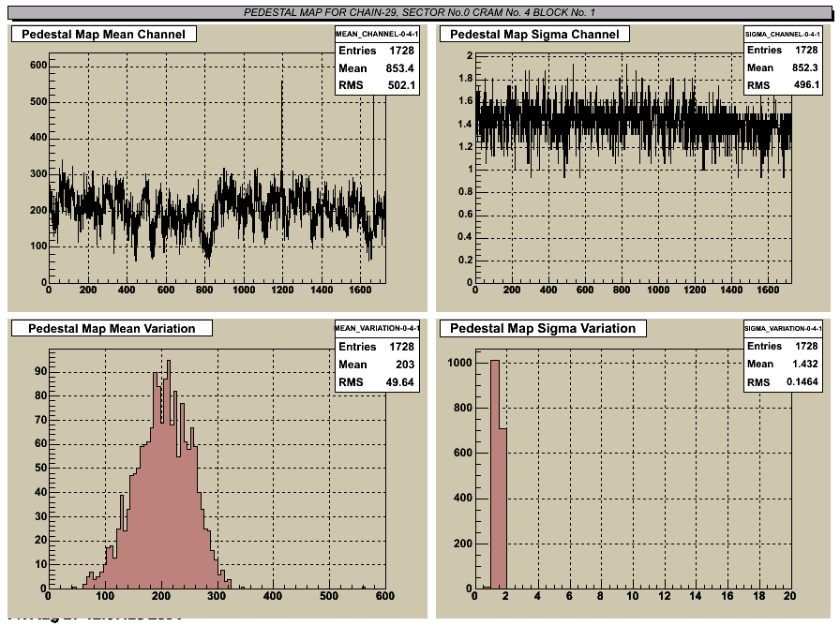840x626 pixels.
Task: Click the RMS value 0.1464
Action: pos(802,381)
